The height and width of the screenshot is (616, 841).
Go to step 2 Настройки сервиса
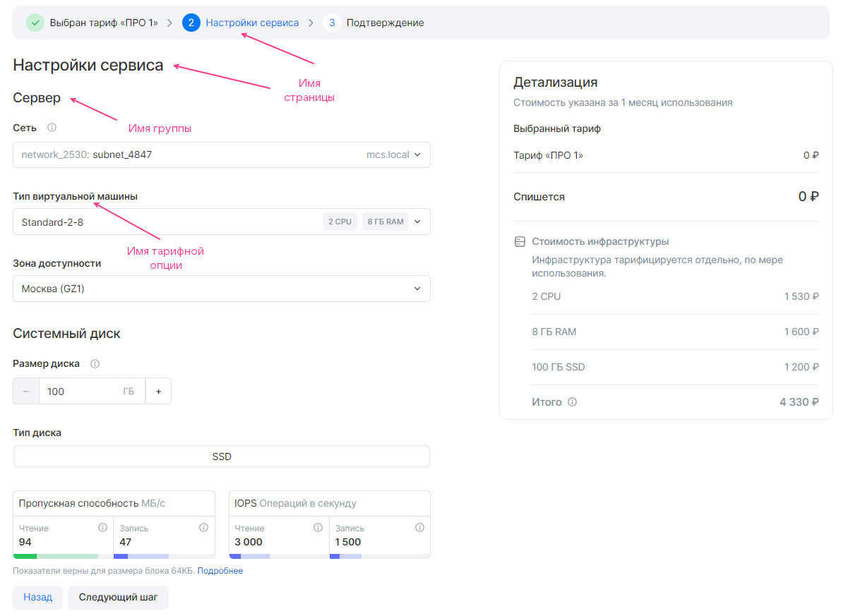point(241,23)
